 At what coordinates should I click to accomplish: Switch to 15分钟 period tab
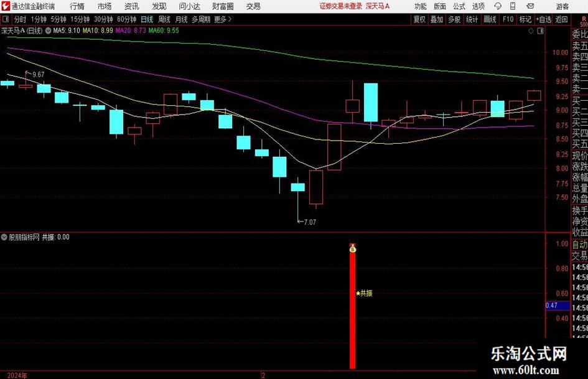[x=80, y=19]
